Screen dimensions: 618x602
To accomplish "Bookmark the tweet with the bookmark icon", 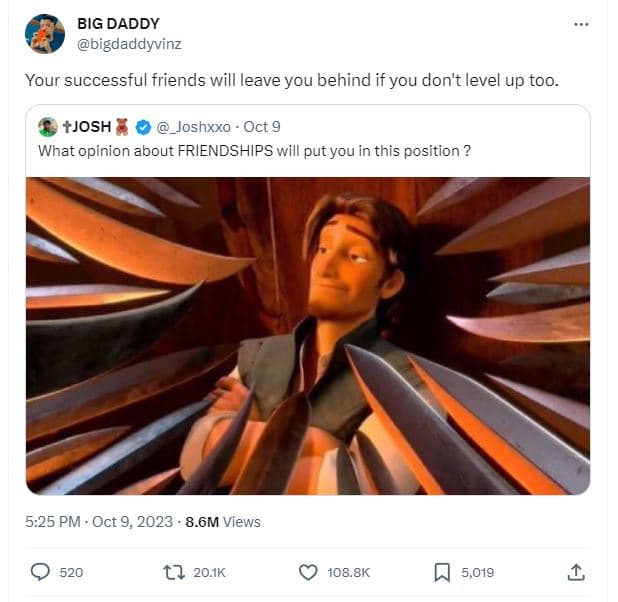I will tap(442, 572).
